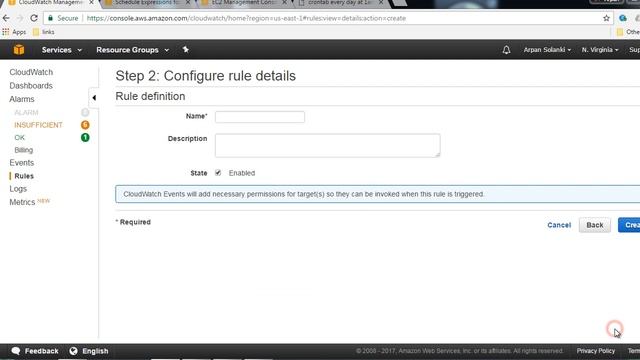
Task: Reload the page with the refresh icon
Action: [34, 18]
